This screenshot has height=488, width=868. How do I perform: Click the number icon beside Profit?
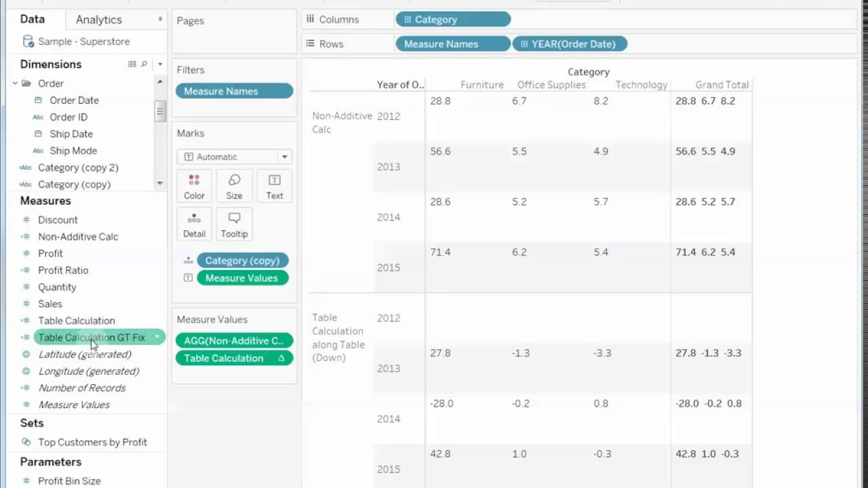pyautogui.click(x=26, y=253)
